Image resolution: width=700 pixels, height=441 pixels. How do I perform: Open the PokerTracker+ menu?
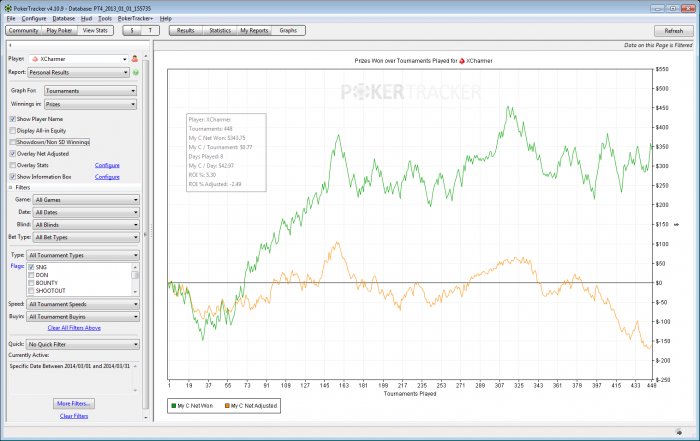tap(135, 19)
